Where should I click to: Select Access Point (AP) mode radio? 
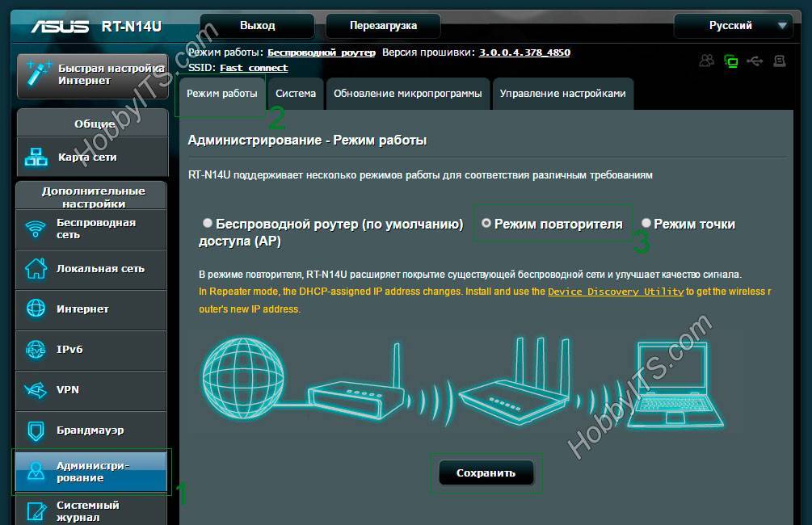point(646,223)
